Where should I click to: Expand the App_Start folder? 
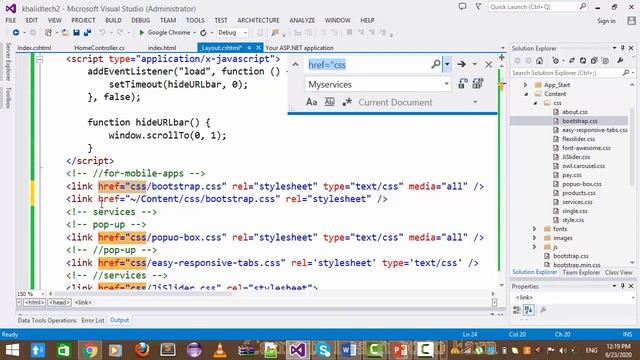click(x=526, y=85)
